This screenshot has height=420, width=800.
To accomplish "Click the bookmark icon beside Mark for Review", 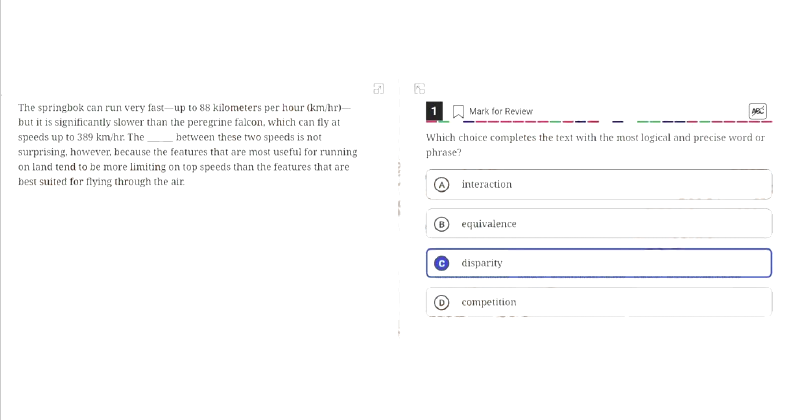I will [458, 112].
